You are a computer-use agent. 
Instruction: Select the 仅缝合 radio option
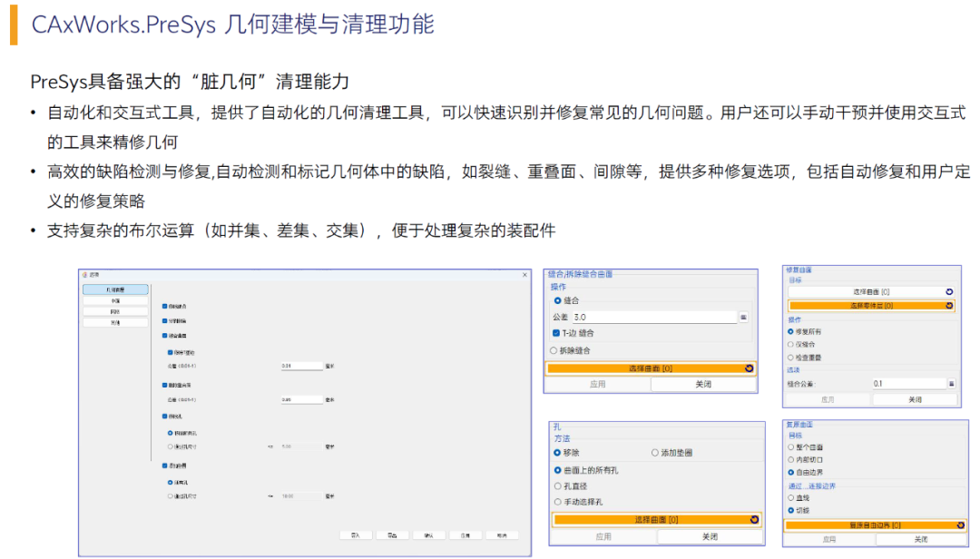point(790,345)
